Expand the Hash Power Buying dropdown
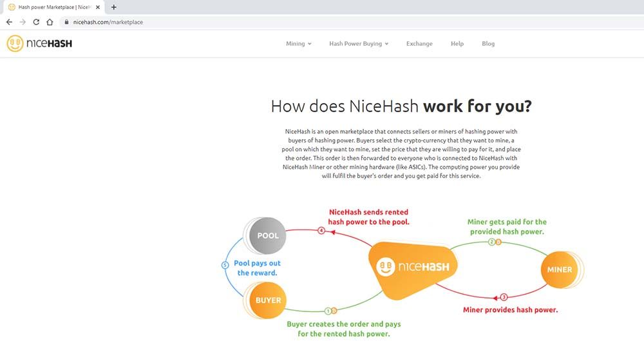The height and width of the screenshot is (363, 644). tap(359, 44)
